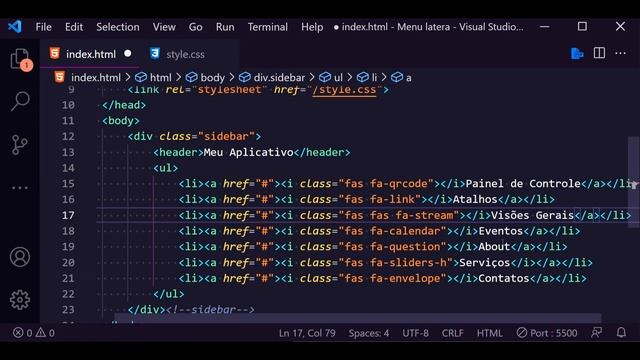This screenshot has height=360, width=640.
Task: Click the horizontal scrollbar of the editor
Action: [358, 318]
